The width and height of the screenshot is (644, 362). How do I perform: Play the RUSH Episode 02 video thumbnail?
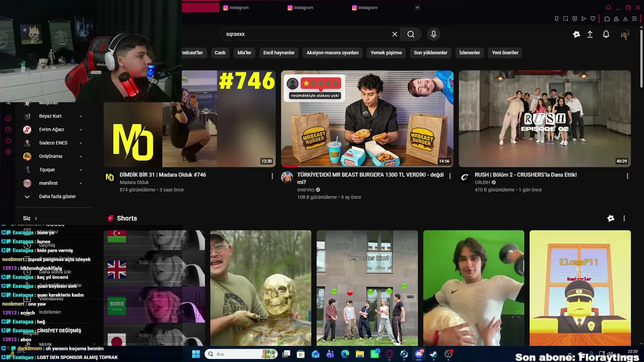[x=545, y=119]
